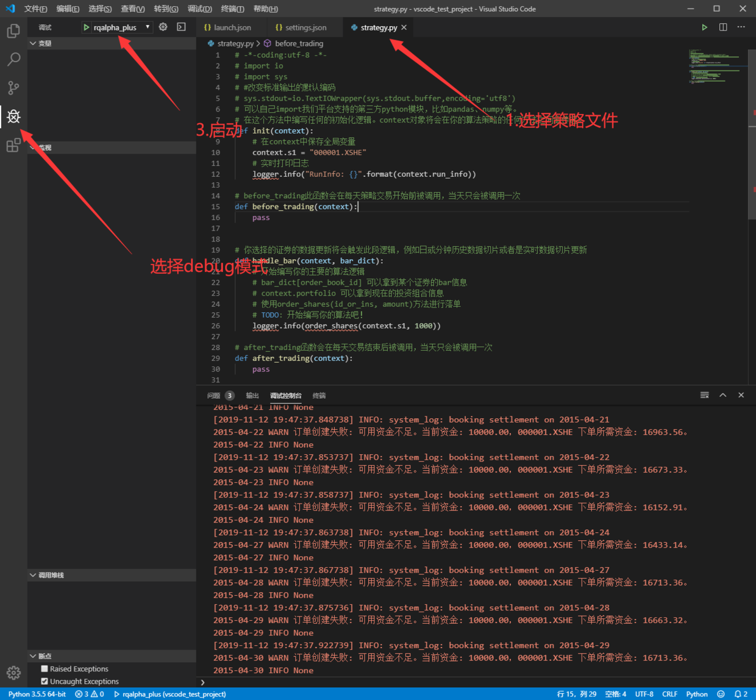Click the rqalpha_plus debug status bar item
Image resolution: width=756 pixels, height=700 pixels.
tap(169, 694)
